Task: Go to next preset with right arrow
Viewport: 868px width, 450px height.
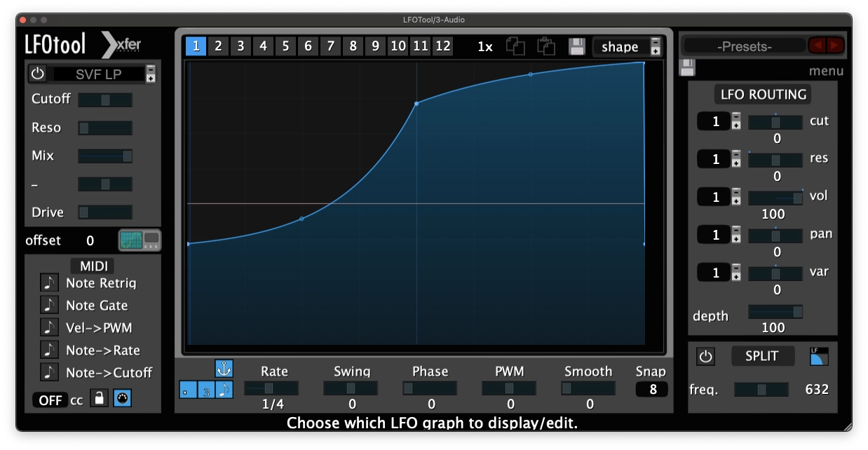Action: click(x=834, y=46)
